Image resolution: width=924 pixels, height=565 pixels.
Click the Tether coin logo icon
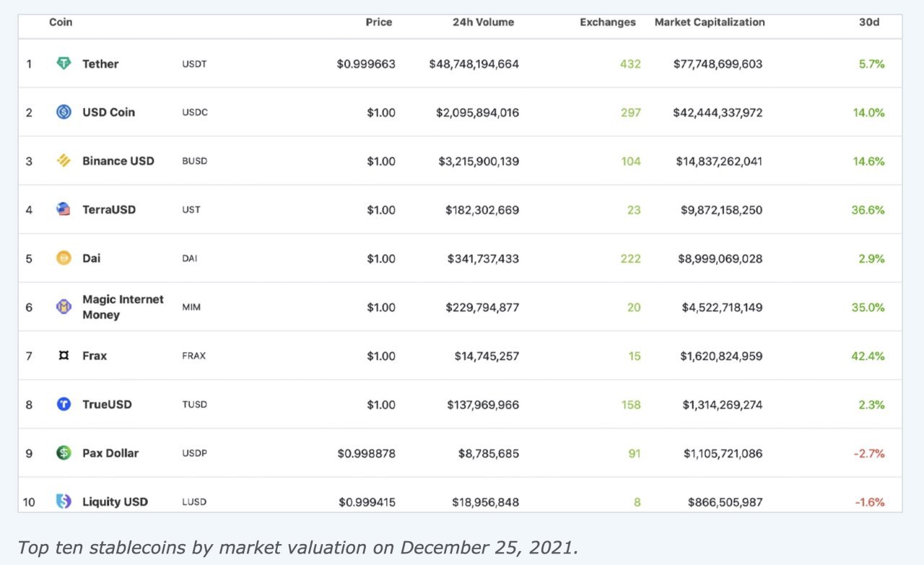point(64,63)
